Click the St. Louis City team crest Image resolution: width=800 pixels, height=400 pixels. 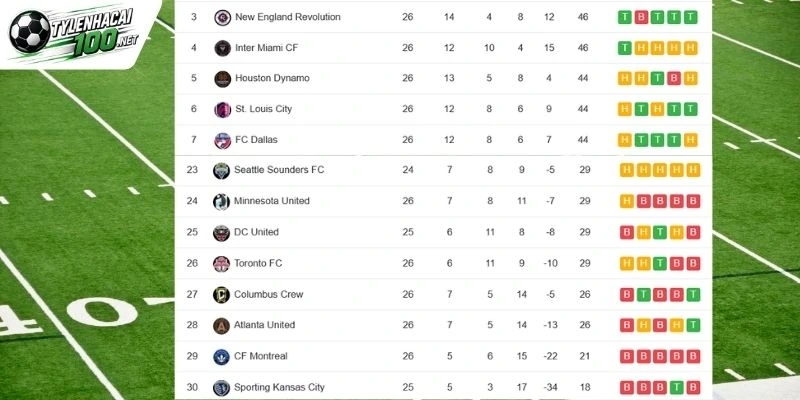point(222,109)
